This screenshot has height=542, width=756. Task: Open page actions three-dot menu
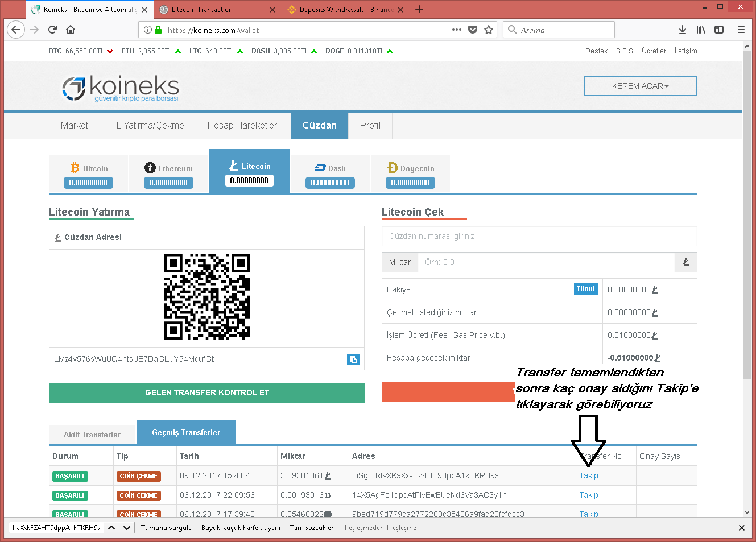[x=457, y=30]
